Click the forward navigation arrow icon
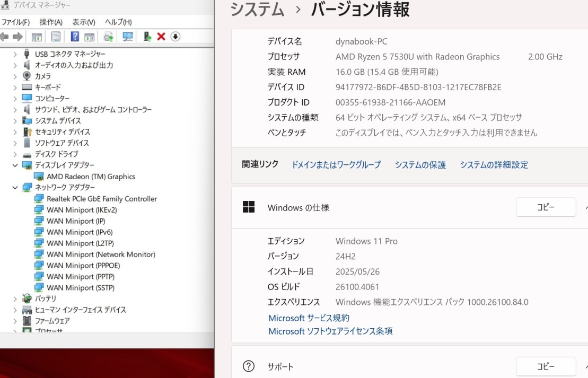This screenshot has height=378, width=588. tap(17, 36)
